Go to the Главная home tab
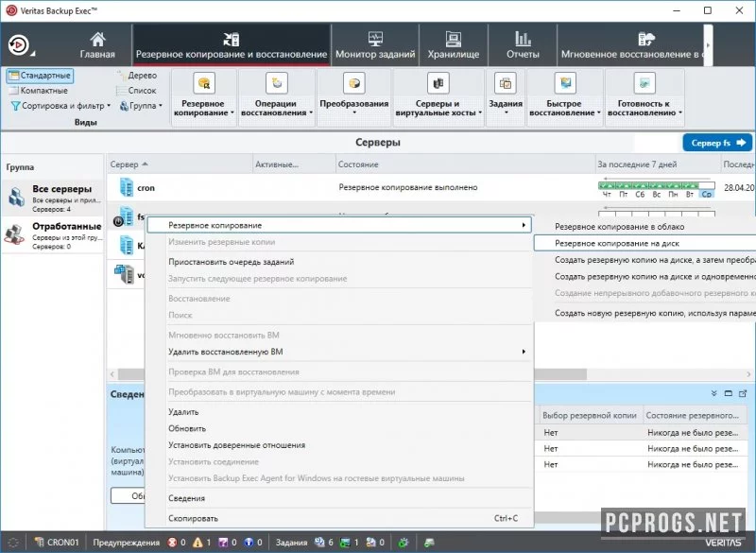 click(x=97, y=44)
